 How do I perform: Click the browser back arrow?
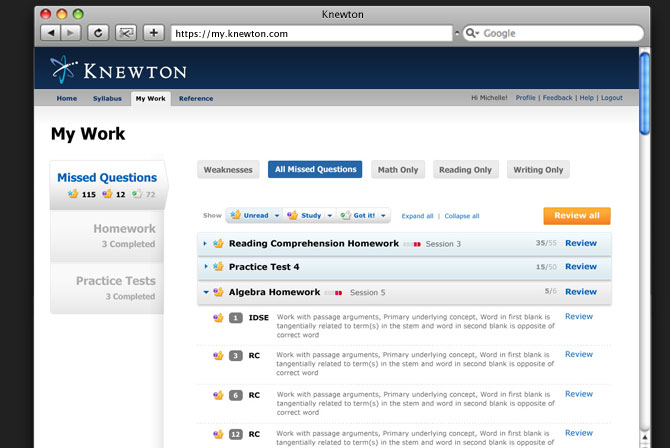[50, 33]
